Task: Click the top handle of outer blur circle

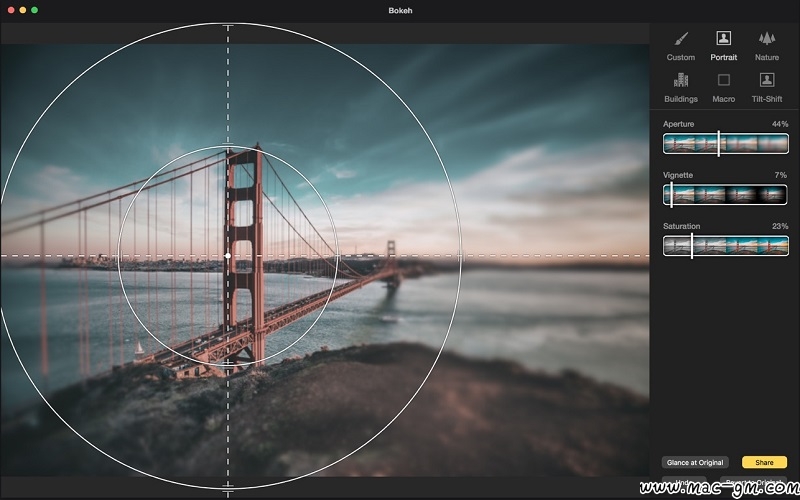Action: pos(228,24)
